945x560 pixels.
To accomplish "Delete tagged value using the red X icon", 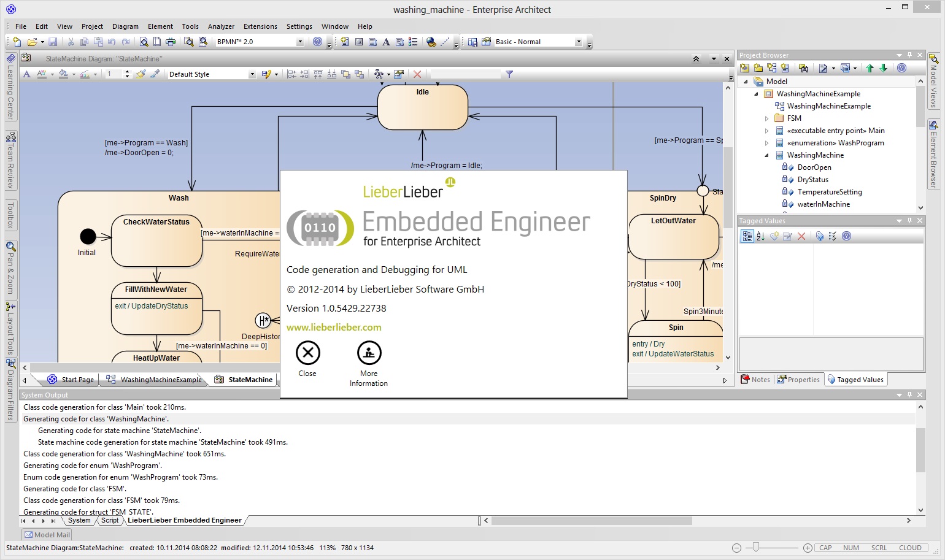I will 801,236.
